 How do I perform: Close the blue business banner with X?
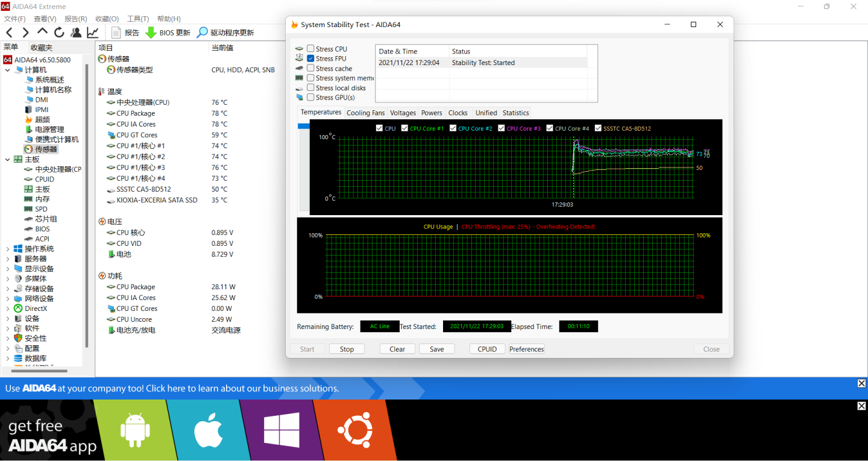(861, 384)
